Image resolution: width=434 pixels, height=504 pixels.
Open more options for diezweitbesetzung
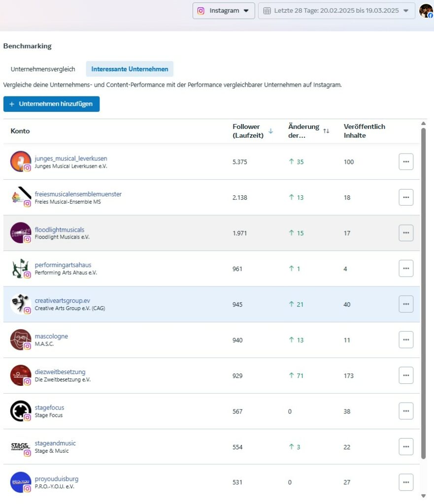tap(406, 376)
